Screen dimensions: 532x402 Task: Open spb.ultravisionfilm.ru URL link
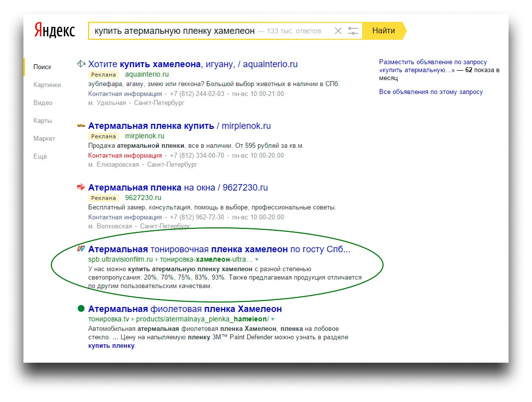pyautogui.click(x=170, y=259)
